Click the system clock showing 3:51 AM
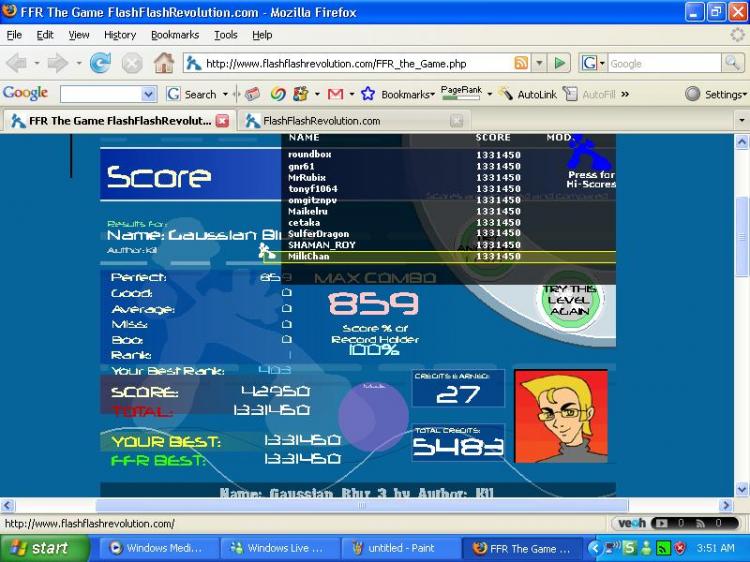 [x=716, y=548]
